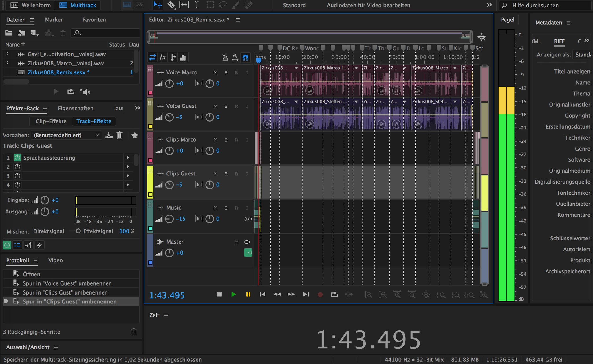The height and width of the screenshot is (364, 593).
Task: Clear history with Protokoll trash icon
Action: (134, 332)
